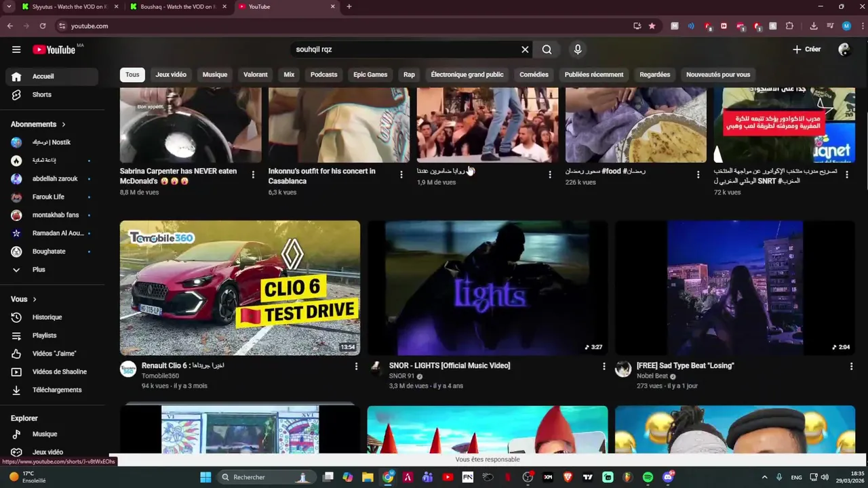The height and width of the screenshot is (488, 868).
Task: Bookmark page with the star icon
Action: click(652, 26)
